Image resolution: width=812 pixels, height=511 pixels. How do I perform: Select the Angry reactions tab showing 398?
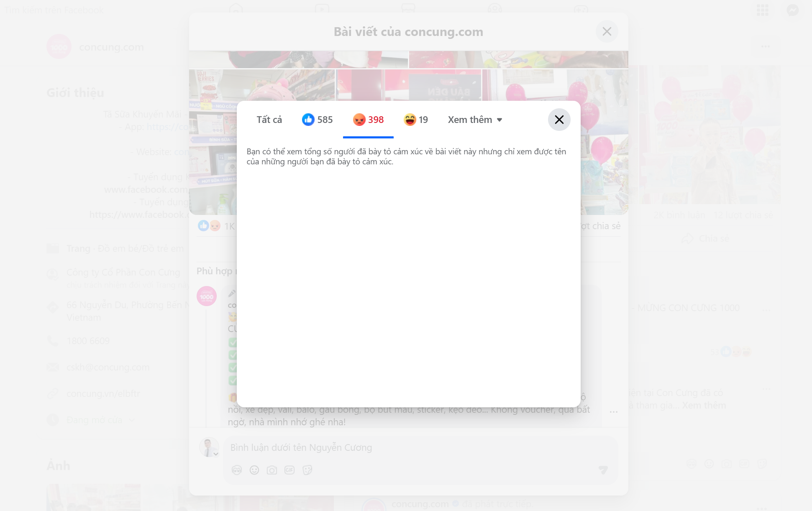[368, 120]
